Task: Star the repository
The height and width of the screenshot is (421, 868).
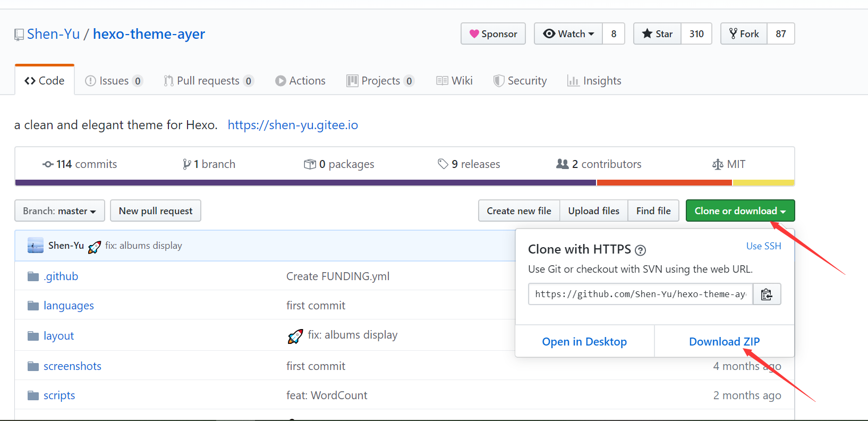Action: (657, 33)
